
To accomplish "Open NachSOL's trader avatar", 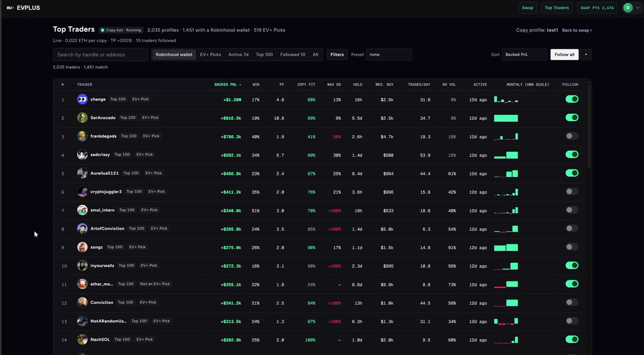I will 82,339.
